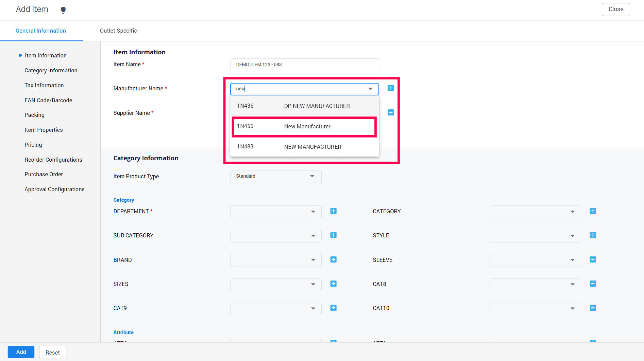Screen dimensions: 644x361
Task: Click the Item Name input field
Action: click(304, 65)
